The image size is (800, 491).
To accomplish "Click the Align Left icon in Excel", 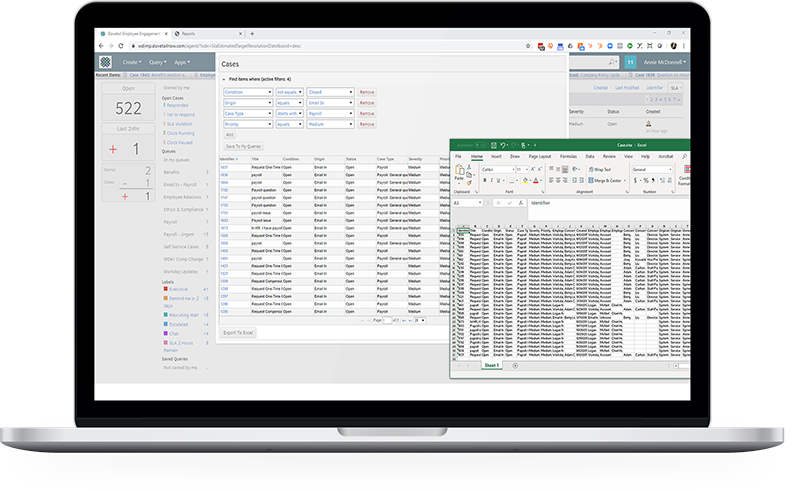I will (551, 180).
